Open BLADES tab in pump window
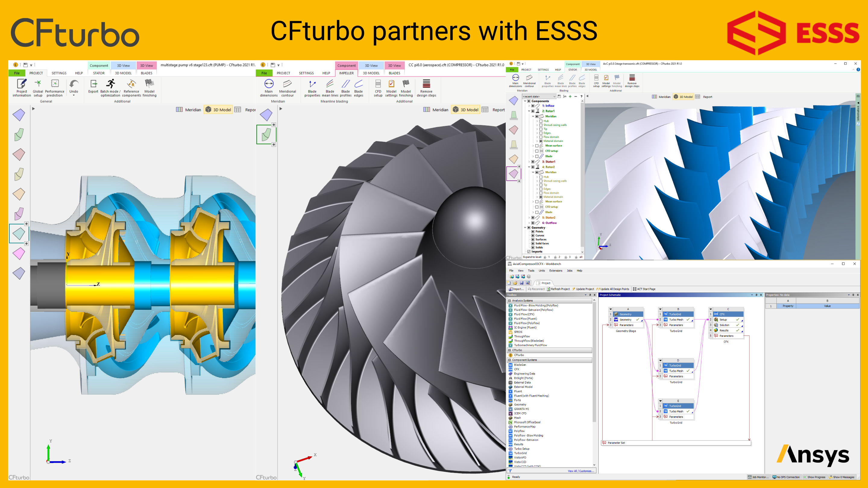 click(x=146, y=73)
